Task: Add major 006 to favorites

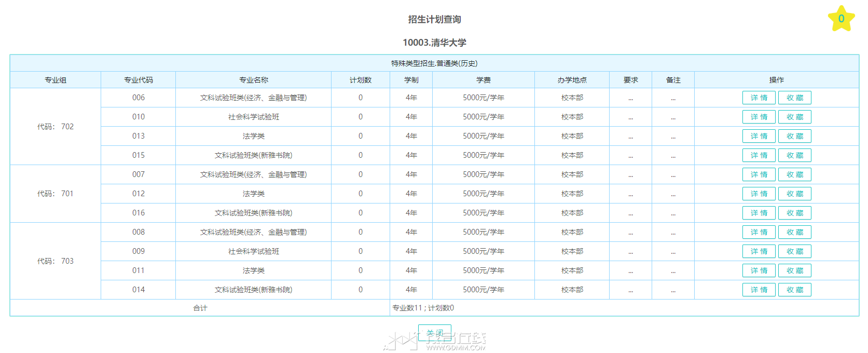Action: click(x=795, y=98)
